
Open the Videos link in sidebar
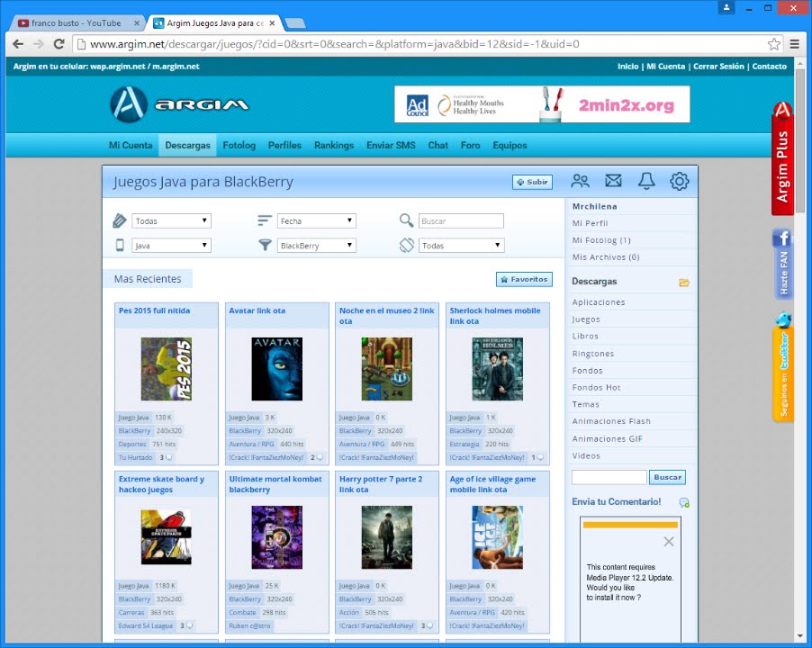click(x=586, y=456)
